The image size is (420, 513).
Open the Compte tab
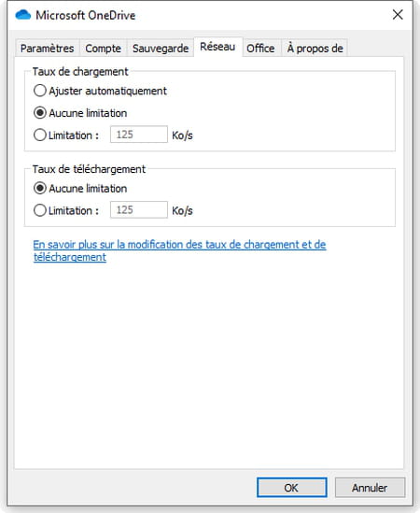point(103,49)
